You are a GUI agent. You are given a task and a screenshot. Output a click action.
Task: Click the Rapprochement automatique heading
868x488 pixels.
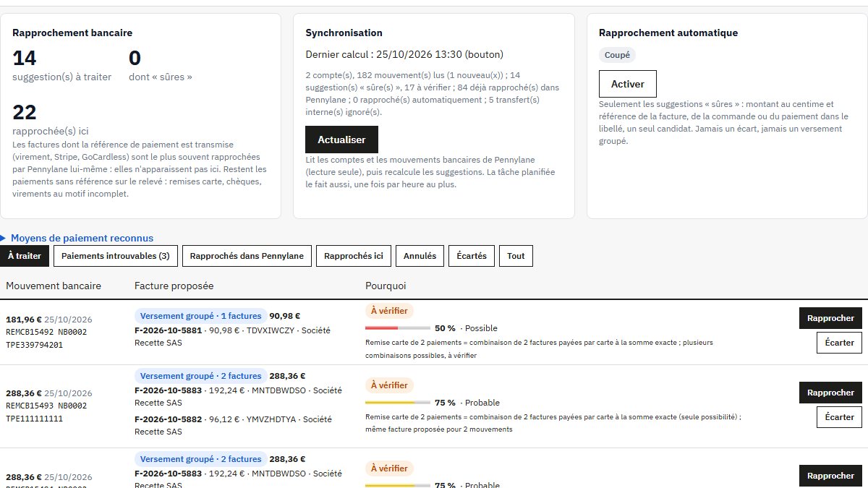tap(668, 33)
